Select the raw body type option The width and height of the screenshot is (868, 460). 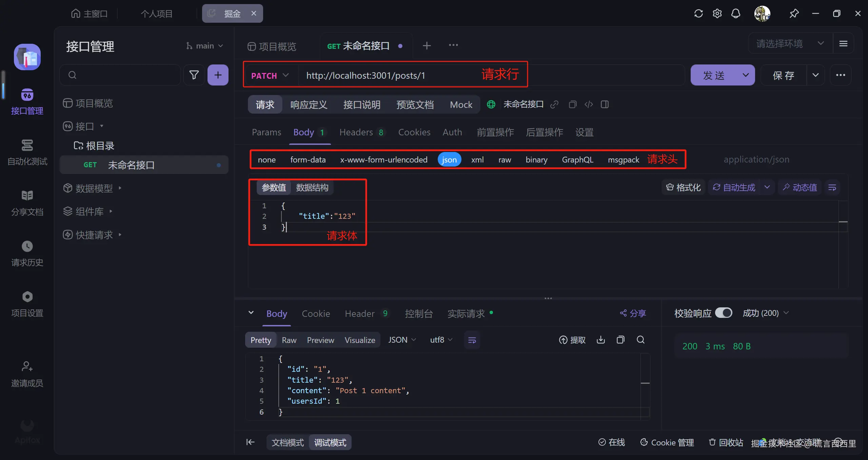505,159
